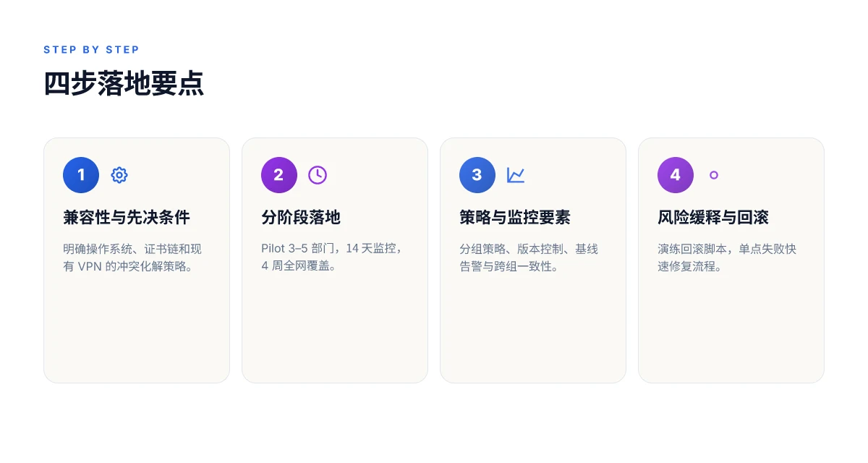Click the 分组策略、版本控制 description text
Screen dimensions: 868x463
click(529, 258)
